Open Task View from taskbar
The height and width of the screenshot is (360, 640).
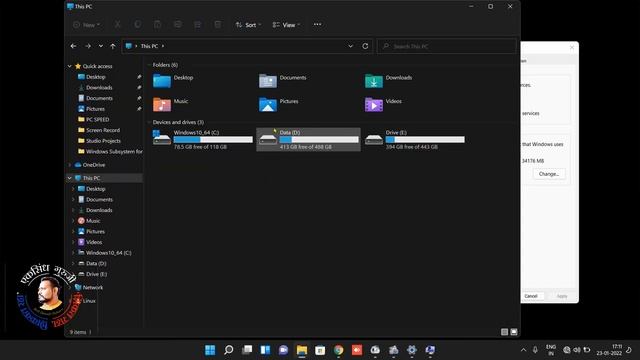click(x=247, y=350)
